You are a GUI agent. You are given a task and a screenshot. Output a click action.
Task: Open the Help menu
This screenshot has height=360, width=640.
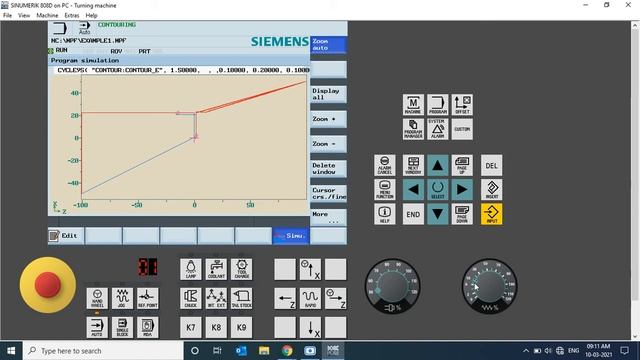click(91, 15)
